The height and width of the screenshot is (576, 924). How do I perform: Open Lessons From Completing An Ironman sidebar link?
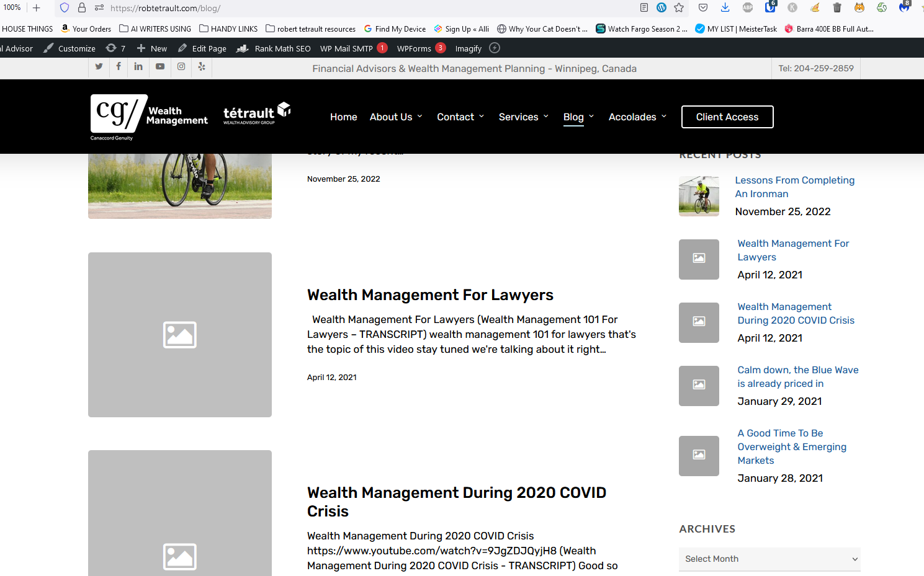point(795,187)
